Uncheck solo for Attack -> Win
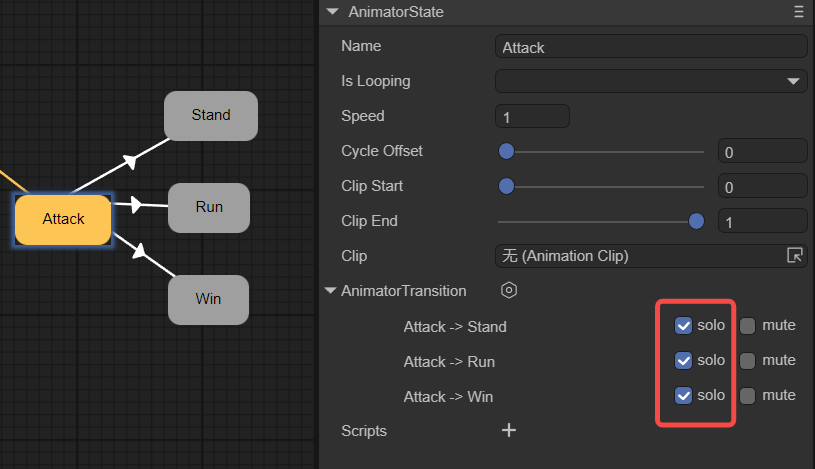This screenshot has height=469, width=815. pos(684,395)
